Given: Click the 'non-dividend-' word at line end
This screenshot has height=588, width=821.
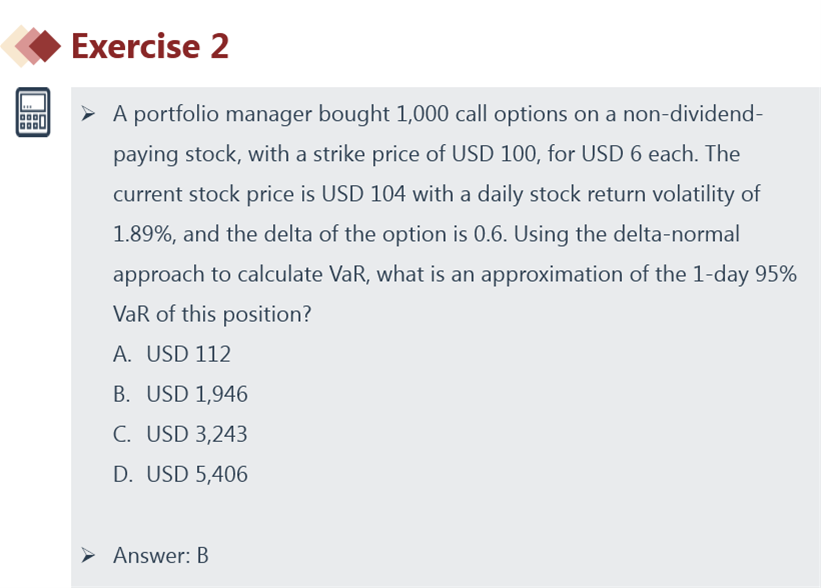Looking at the screenshot, I should pos(693,114).
